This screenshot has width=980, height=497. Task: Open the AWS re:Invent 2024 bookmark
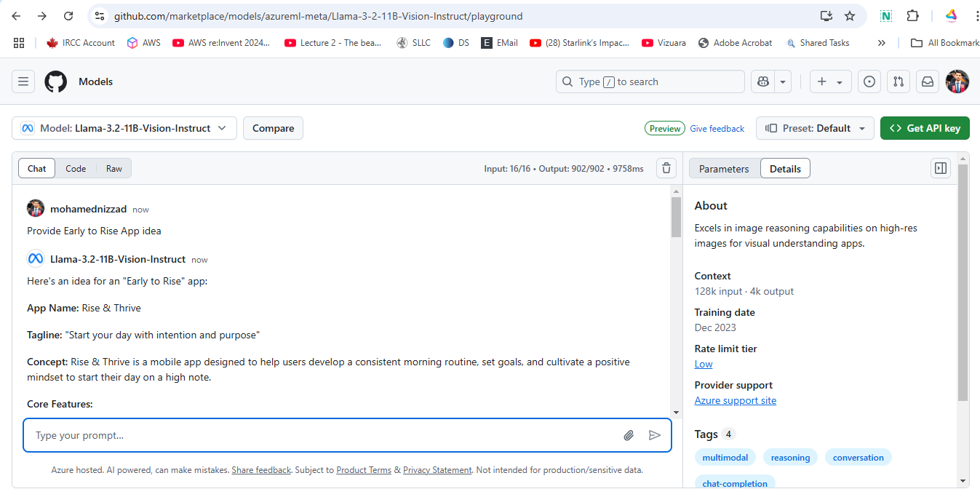tap(221, 43)
